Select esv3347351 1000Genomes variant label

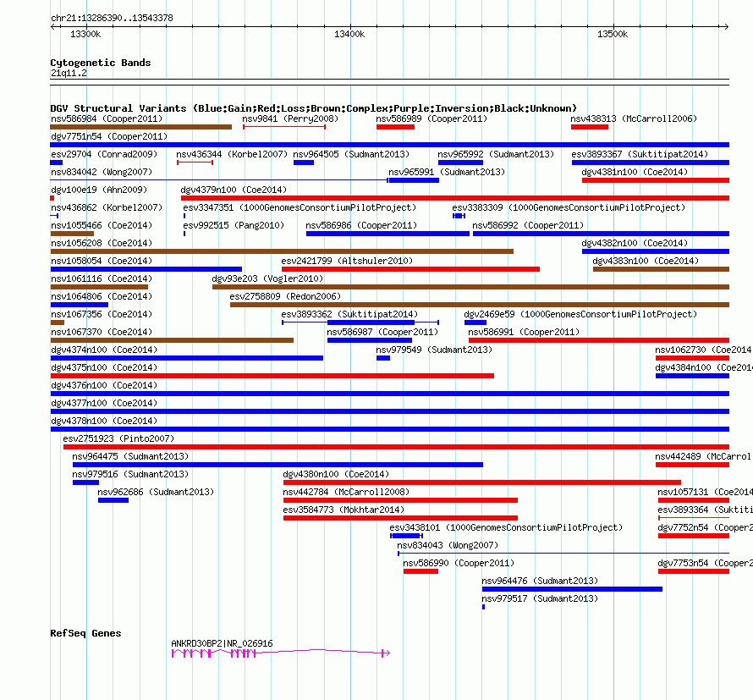click(x=300, y=207)
